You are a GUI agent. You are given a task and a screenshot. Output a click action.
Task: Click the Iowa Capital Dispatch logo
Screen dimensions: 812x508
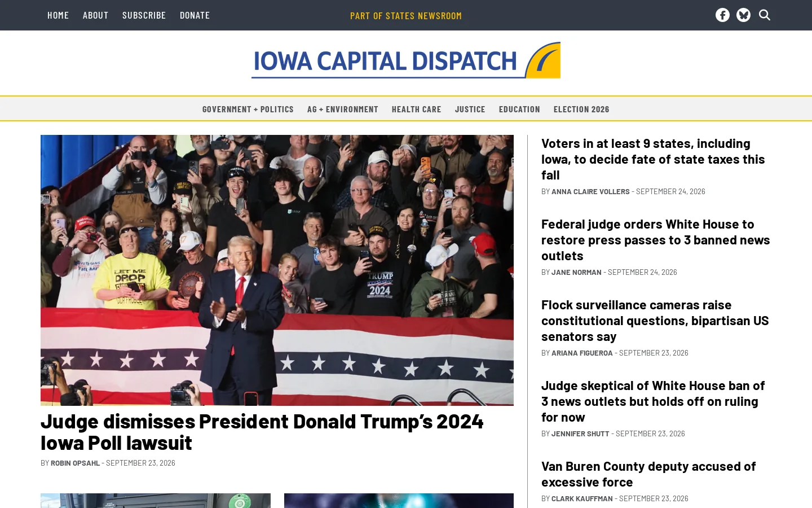[406, 60]
